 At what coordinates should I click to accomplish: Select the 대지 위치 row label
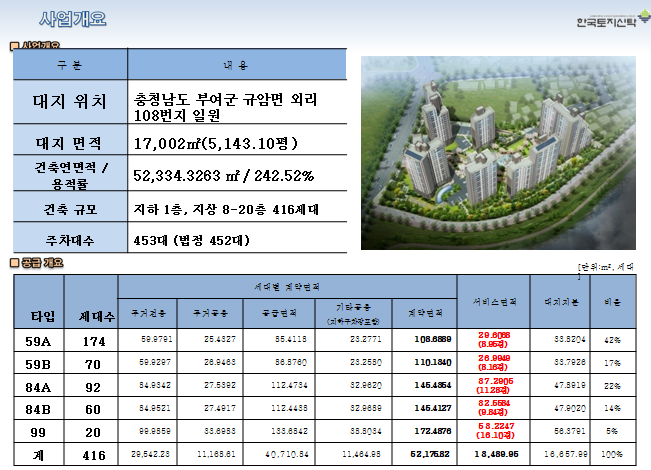pos(70,102)
